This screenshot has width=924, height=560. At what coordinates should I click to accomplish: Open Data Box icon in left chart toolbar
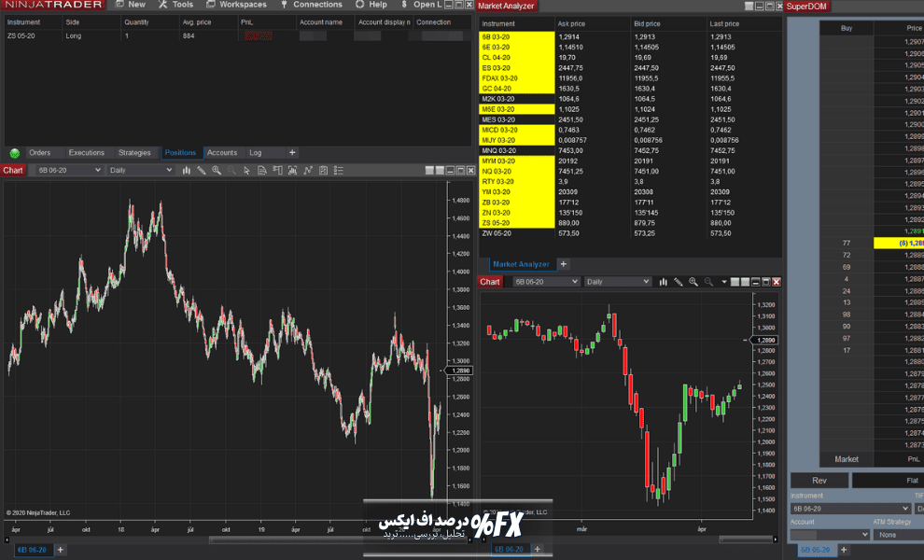(x=262, y=171)
